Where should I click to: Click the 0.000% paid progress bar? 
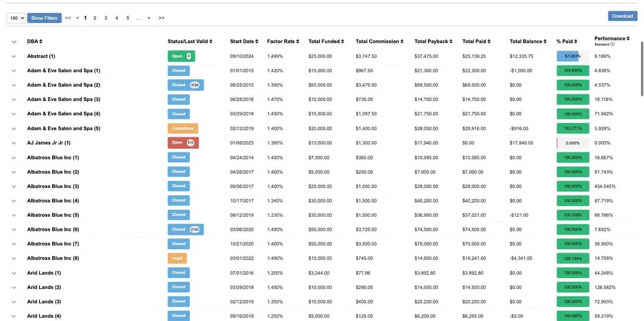[x=573, y=143]
